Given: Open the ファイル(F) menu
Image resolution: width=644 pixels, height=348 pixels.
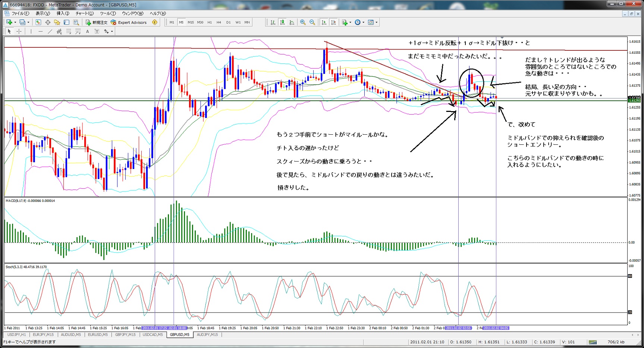Looking at the screenshot, I should [20, 13].
